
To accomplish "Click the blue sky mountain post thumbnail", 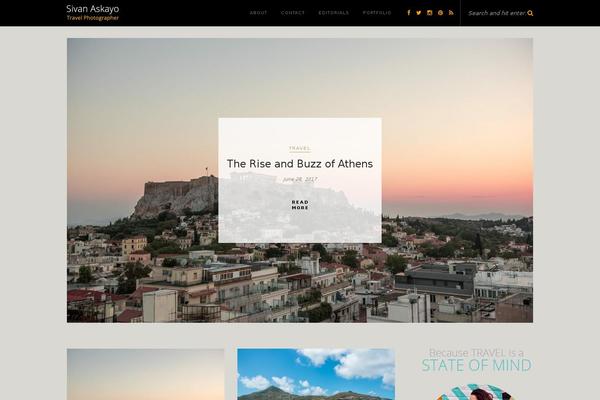I will pyautogui.click(x=316, y=374).
